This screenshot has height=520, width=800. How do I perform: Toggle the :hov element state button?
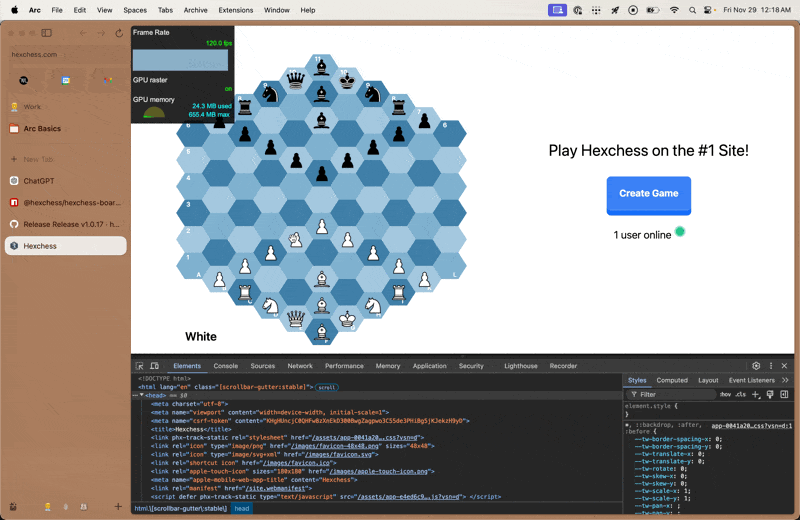coord(725,394)
